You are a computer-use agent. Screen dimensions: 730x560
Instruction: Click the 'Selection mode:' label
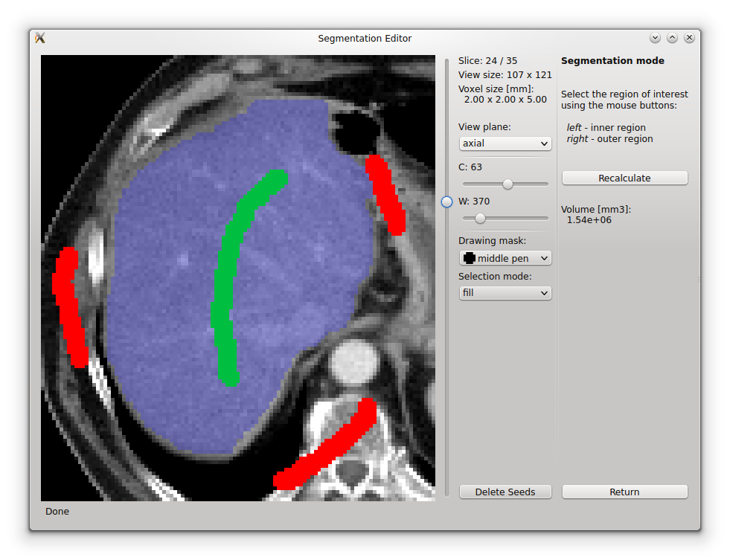[x=495, y=276]
